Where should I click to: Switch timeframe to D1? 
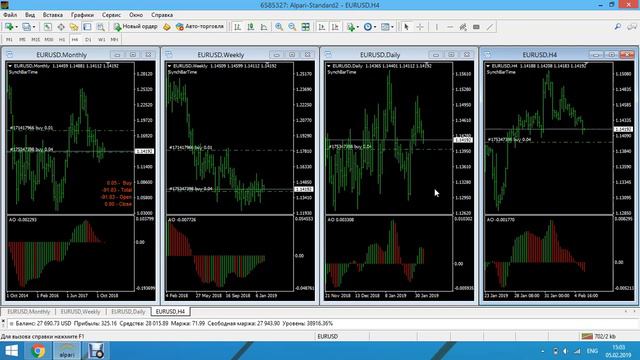[x=88, y=40]
